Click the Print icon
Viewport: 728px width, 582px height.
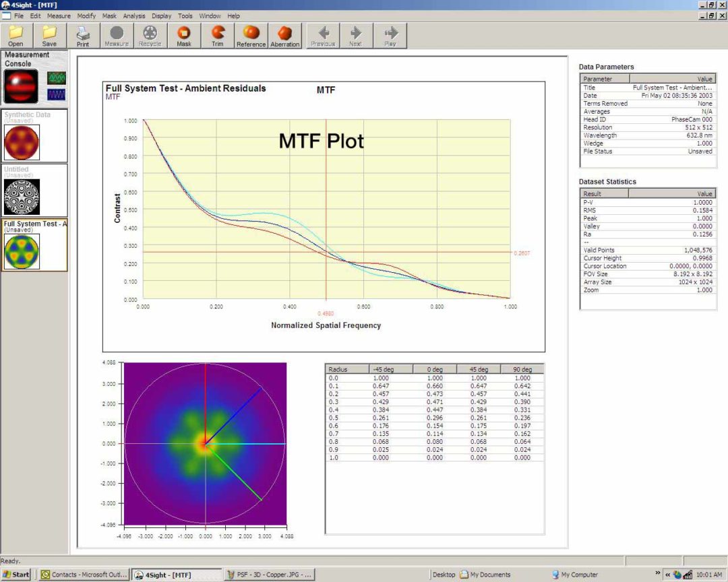[x=83, y=35]
